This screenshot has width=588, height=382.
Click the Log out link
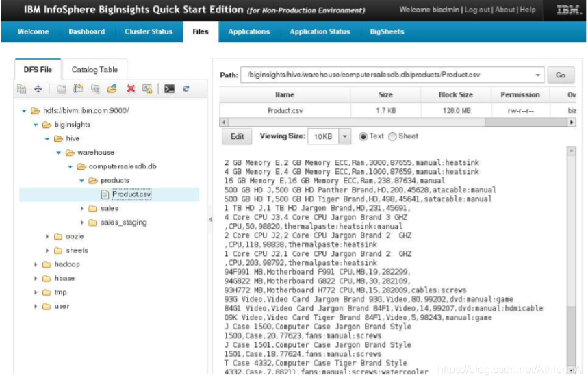[477, 10]
